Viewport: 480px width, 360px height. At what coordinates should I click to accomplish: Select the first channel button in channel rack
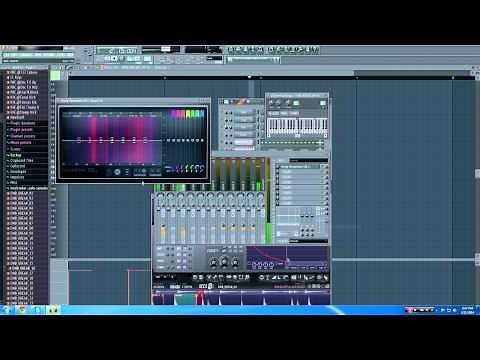(x=243, y=113)
